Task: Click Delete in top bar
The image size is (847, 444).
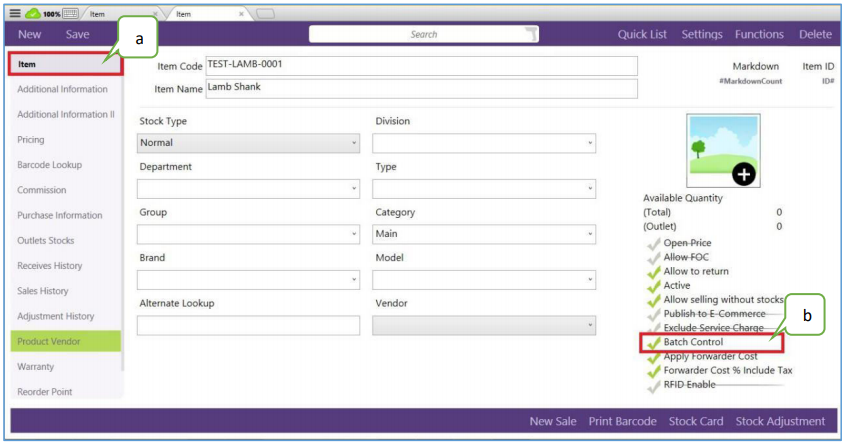Action: tap(815, 34)
